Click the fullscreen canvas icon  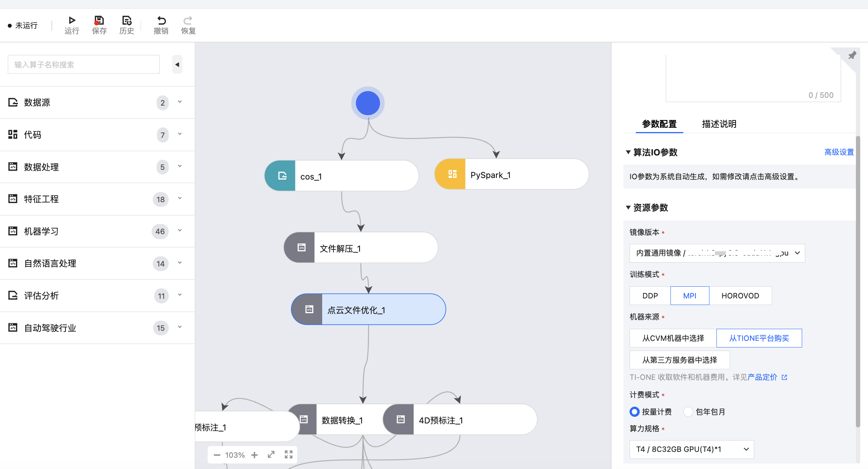click(289, 455)
